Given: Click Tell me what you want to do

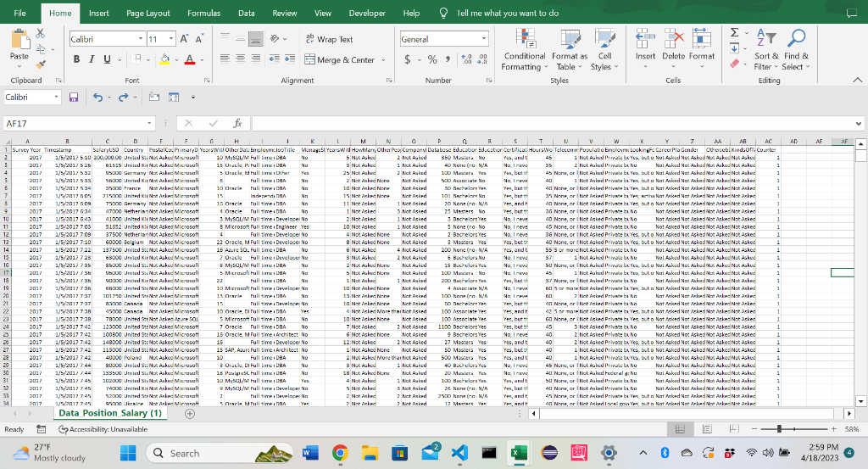Looking at the screenshot, I should (508, 14).
